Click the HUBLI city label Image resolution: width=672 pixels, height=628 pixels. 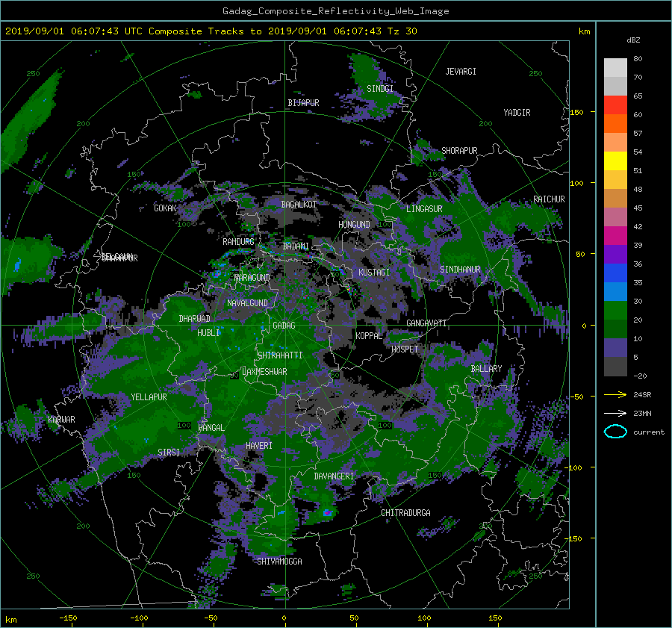click(208, 333)
